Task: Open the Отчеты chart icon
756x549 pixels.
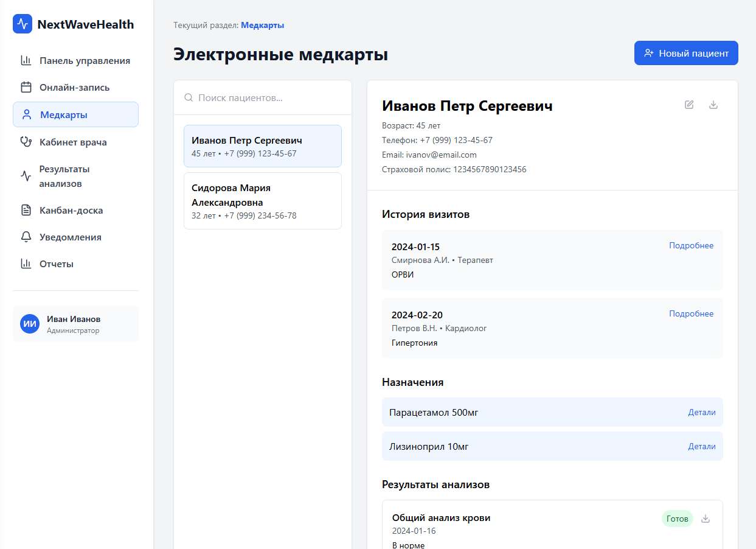Action: pos(25,264)
